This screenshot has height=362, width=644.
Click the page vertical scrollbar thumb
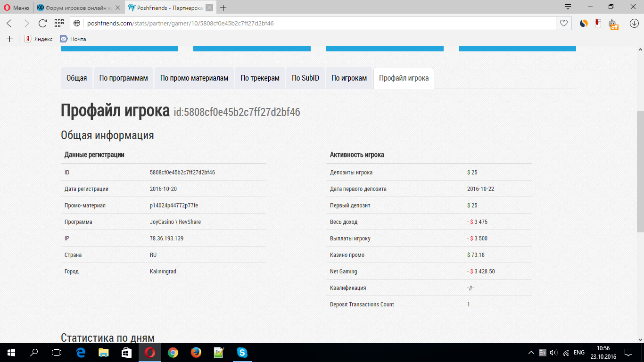(640, 172)
